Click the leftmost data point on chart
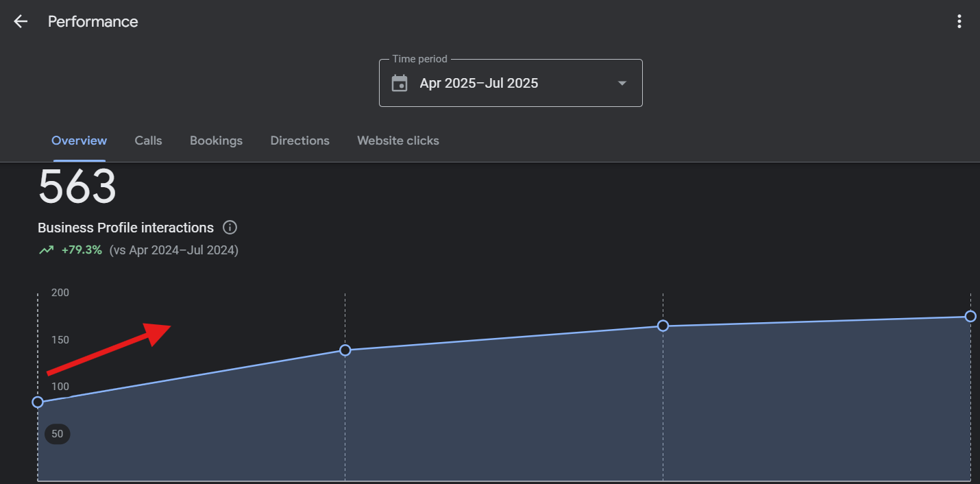The height and width of the screenshot is (484, 980). pos(38,402)
